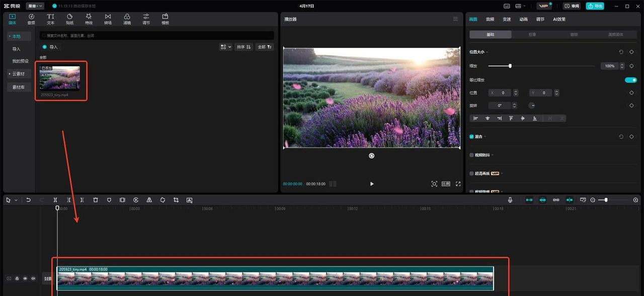This screenshot has width=644, height=296.
Task: Enable the 视频防抖 stabilization checkbox
Action: pos(471,155)
